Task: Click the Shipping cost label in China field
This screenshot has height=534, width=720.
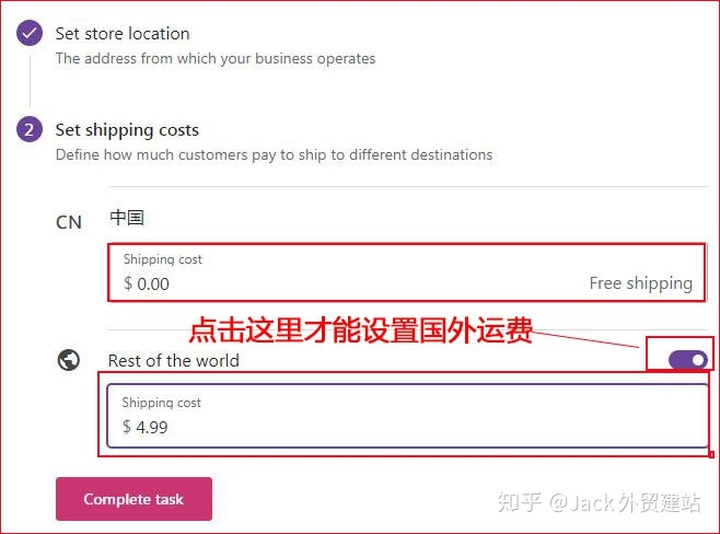Action: [x=163, y=259]
